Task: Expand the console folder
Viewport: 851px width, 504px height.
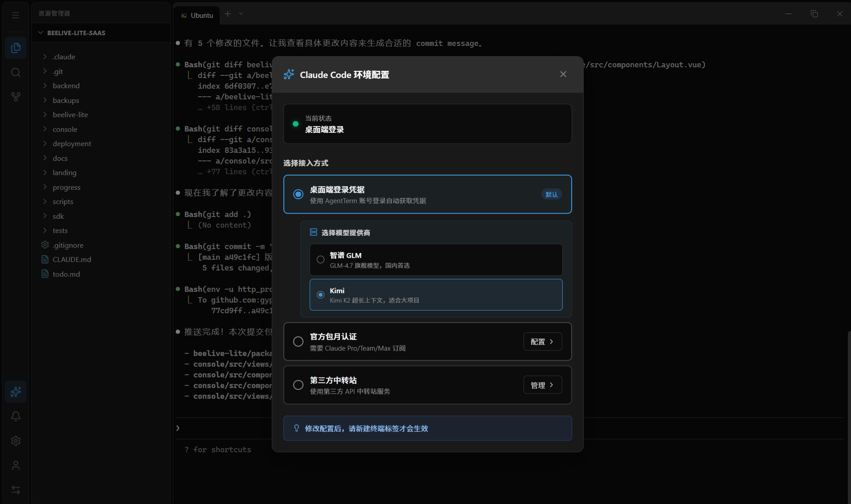Action: coord(101,129)
